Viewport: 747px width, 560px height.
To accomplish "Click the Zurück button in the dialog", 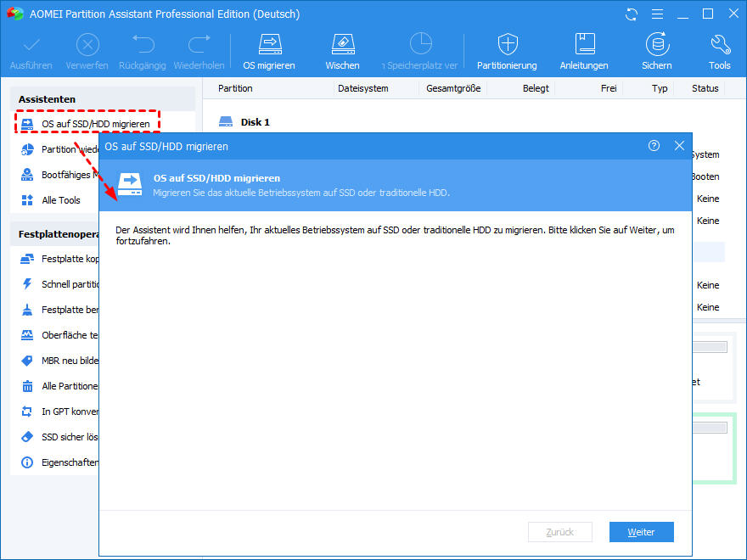I will pos(559,532).
